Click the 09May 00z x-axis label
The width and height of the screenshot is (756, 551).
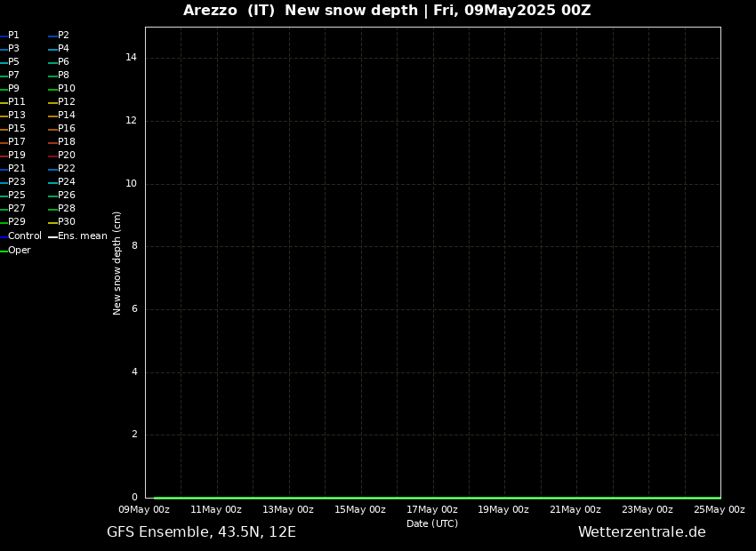tap(144, 510)
